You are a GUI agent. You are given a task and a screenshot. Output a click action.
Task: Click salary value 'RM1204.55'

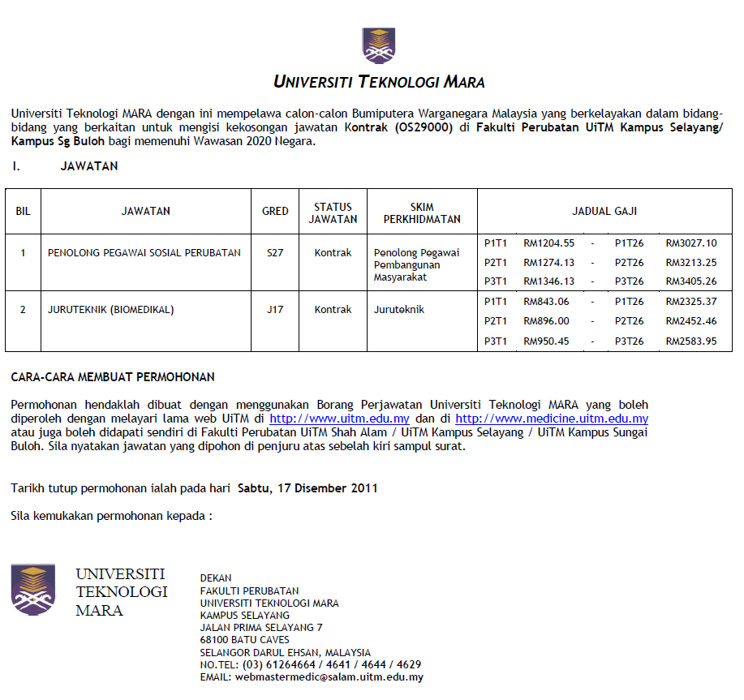549,243
